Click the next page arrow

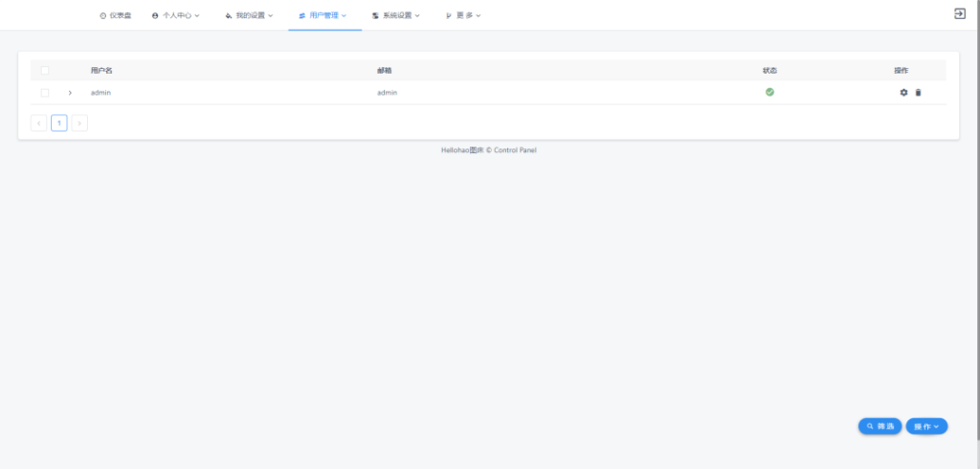pyautogui.click(x=79, y=123)
